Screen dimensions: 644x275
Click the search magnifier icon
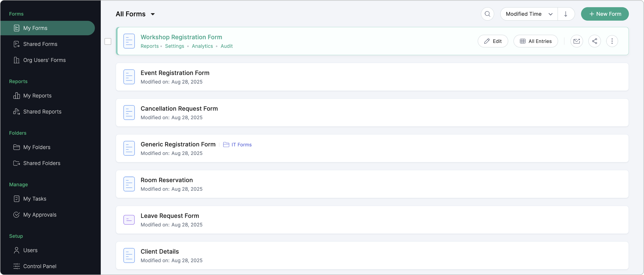pyautogui.click(x=487, y=14)
